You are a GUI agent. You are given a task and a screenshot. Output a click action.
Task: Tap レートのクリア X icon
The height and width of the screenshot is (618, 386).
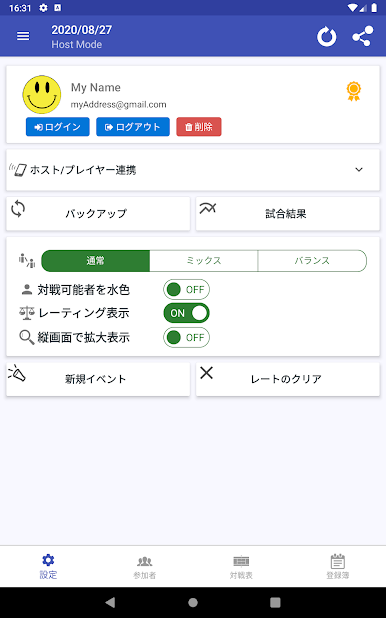pyautogui.click(x=206, y=372)
